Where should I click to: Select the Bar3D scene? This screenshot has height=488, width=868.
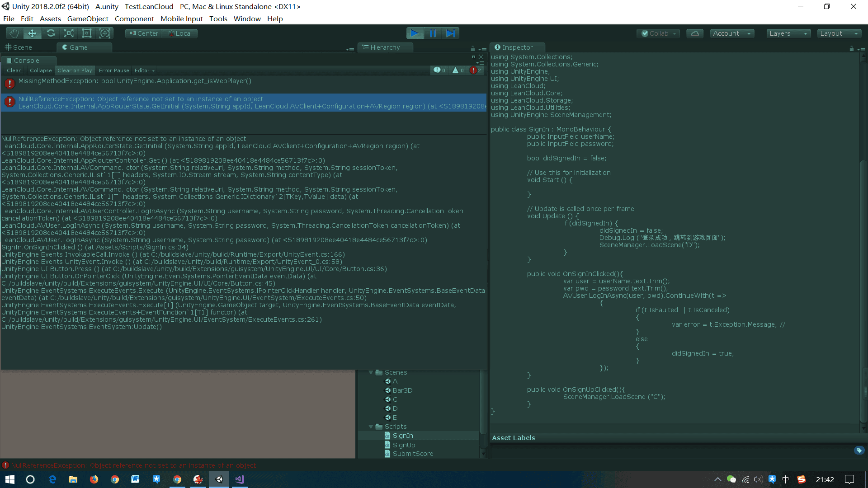(x=399, y=390)
